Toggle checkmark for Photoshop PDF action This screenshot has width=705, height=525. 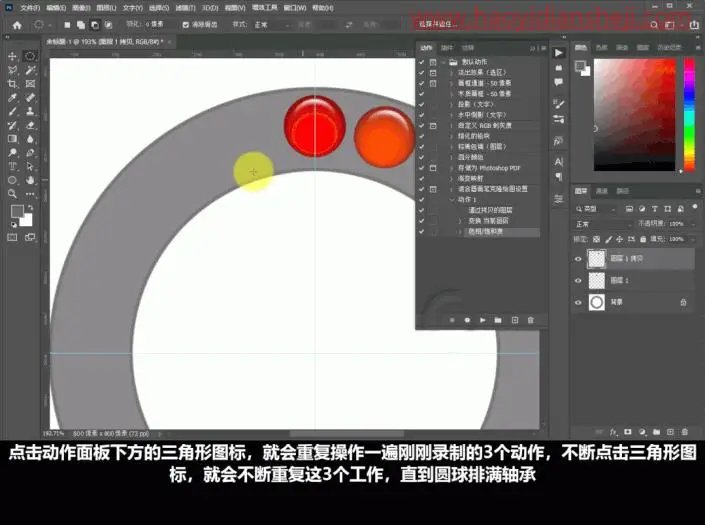click(x=421, y=168)
